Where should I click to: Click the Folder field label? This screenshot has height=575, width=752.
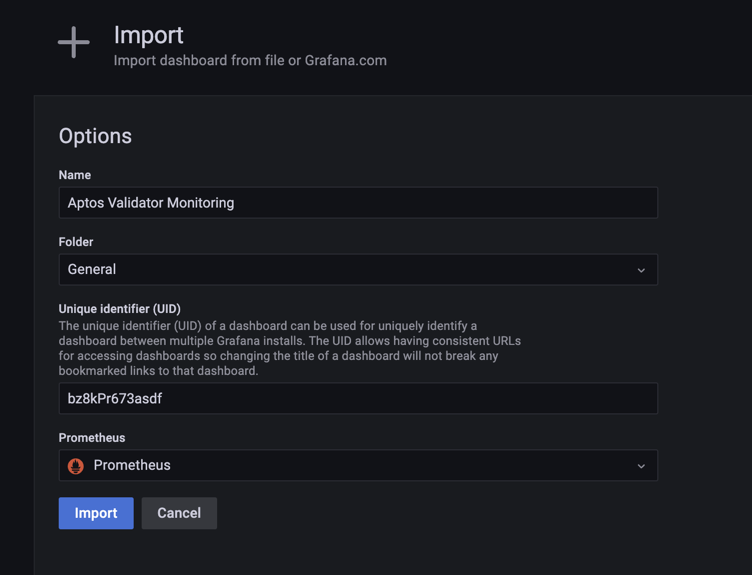(x=76, y=242)
